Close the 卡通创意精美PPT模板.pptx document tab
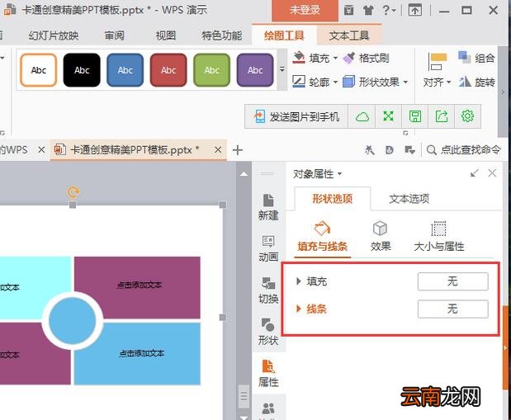 click(x=218, y=150)
